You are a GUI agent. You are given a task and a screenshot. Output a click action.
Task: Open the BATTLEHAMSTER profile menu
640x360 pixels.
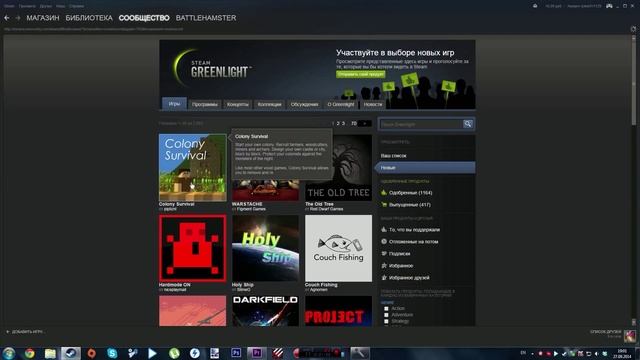[206, 18]
